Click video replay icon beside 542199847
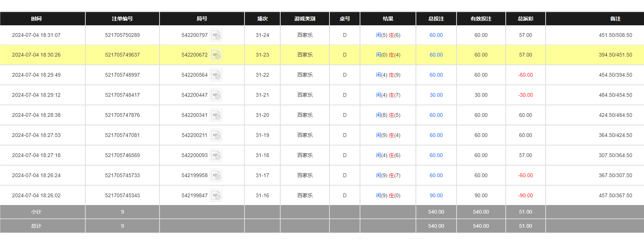This screenshot has height=240, width=644. (216, 196)
